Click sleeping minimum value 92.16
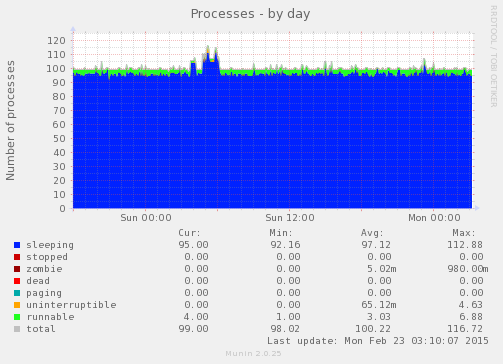The height and width of the screenshot is (364, 503). pos(285,245)
